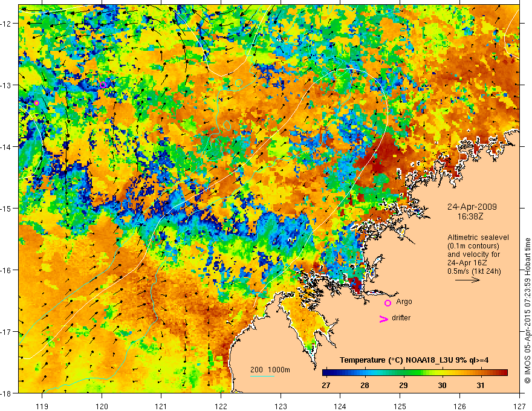Click longitude axis label 127
The image size is (532, 411).
click(x=519, y=406)
